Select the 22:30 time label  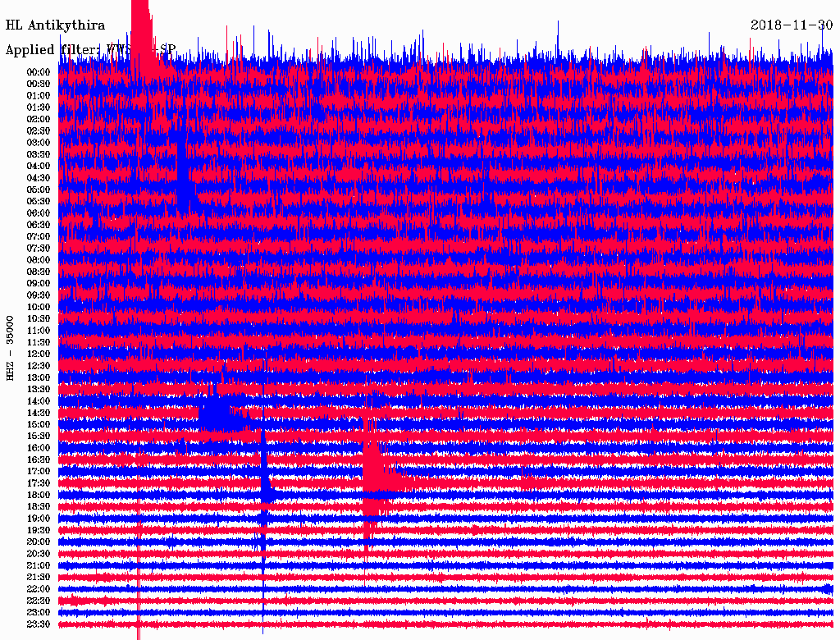click(39, 601)
